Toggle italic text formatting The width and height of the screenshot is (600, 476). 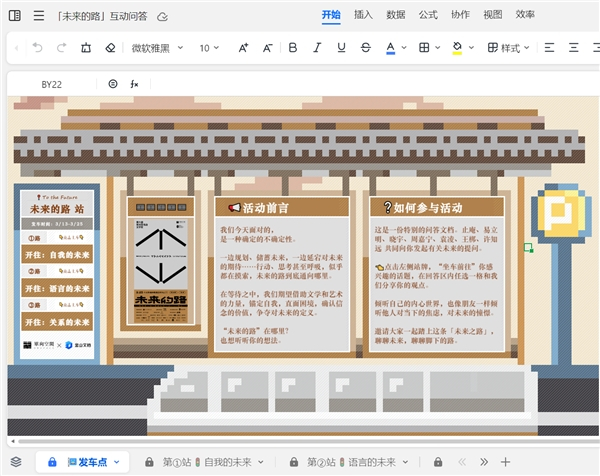coord(317,47)
